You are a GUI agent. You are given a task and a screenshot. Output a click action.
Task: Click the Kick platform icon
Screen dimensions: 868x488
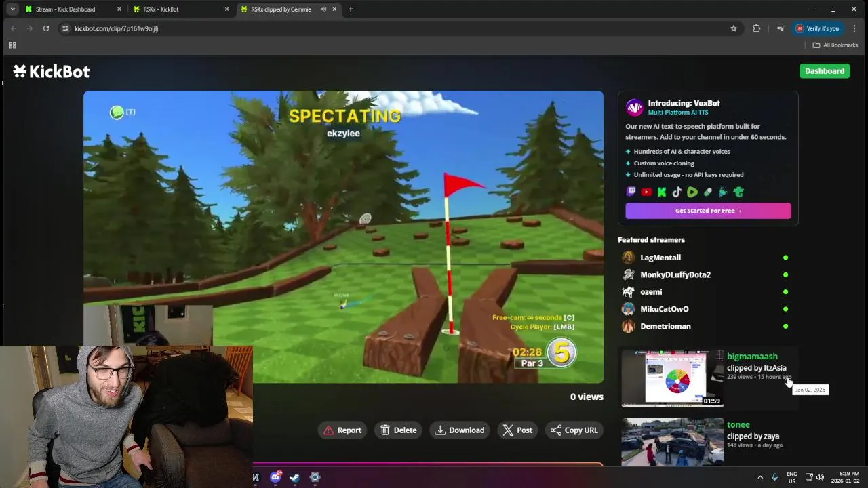click(662, 192)
